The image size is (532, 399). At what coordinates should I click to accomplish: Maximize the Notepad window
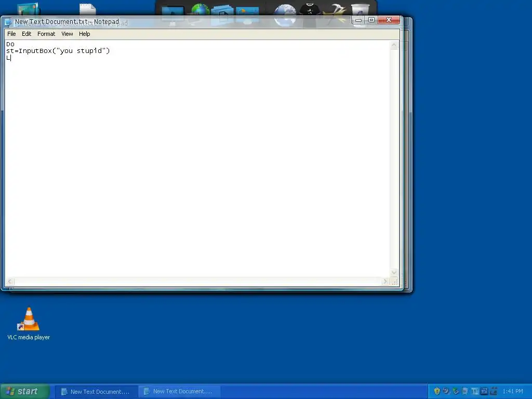point(371,20)
